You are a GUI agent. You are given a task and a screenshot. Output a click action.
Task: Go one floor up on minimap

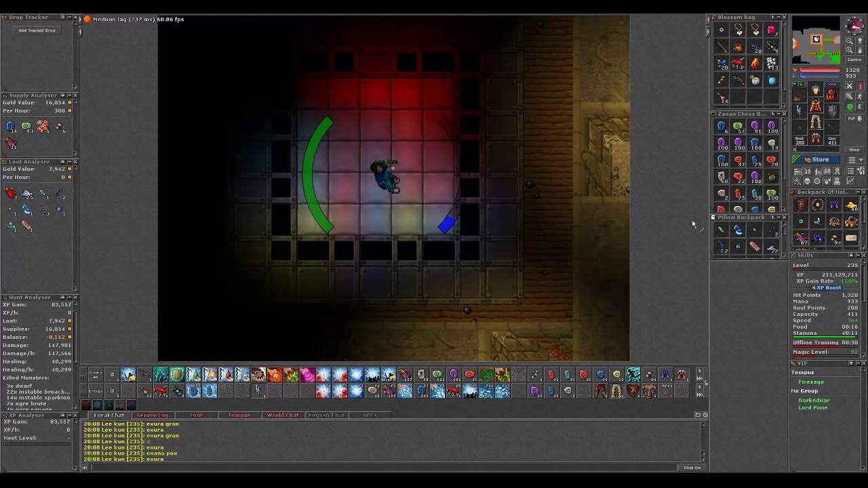pyautogui.click(x=860, y=41)
